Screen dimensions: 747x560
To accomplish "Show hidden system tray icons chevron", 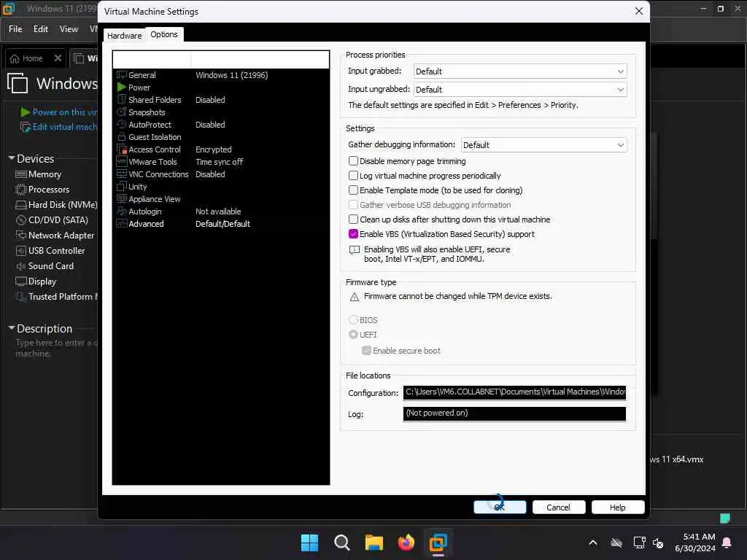I will click(593, 542).
